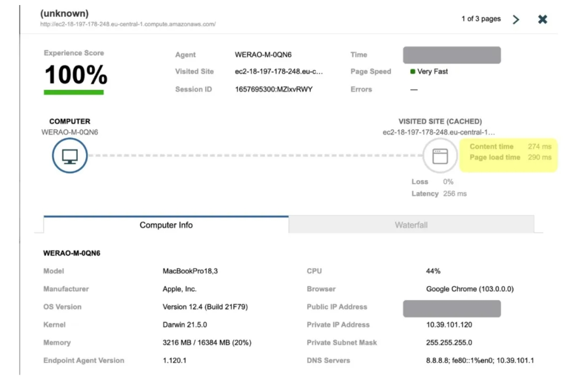This screenshot has width=575, height=392.
Task: Click the Latency 256 ms value
Action: [455, 194]
